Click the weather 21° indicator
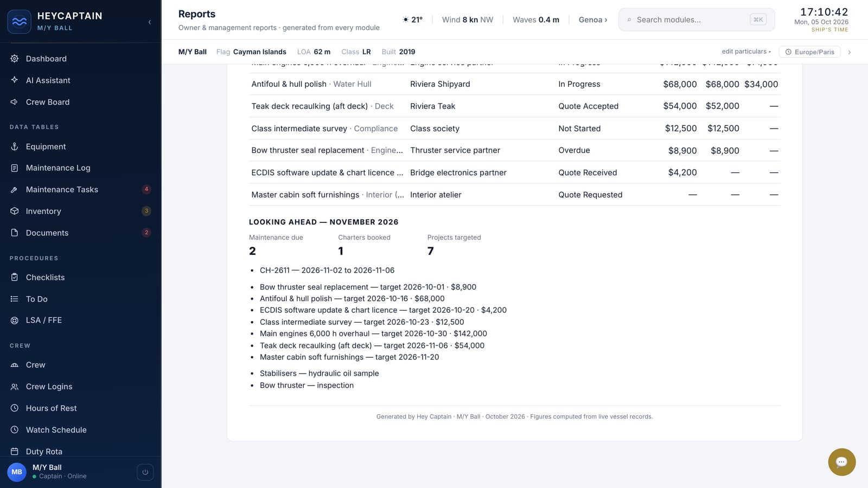 [412, 20]
